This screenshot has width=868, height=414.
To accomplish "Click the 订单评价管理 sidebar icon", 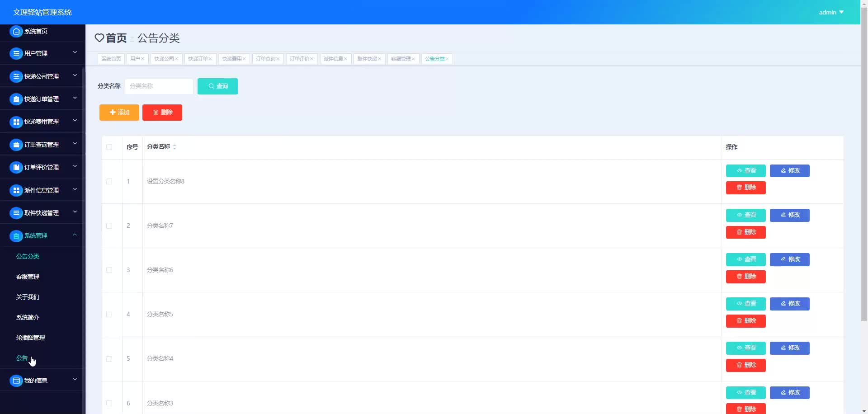I will pos(16,167).
